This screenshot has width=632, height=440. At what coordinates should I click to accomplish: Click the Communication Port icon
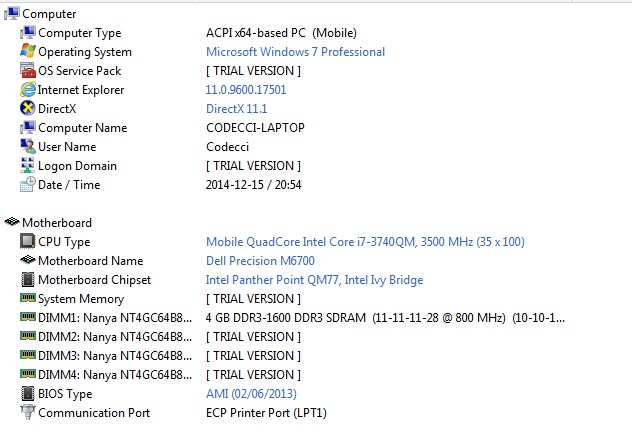(28, 413)
